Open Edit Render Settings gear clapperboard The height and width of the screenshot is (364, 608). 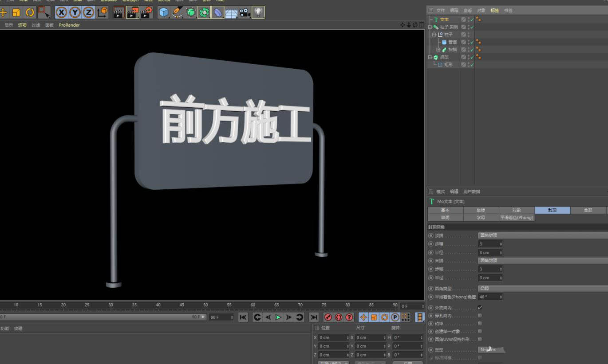tap(146, 12)
